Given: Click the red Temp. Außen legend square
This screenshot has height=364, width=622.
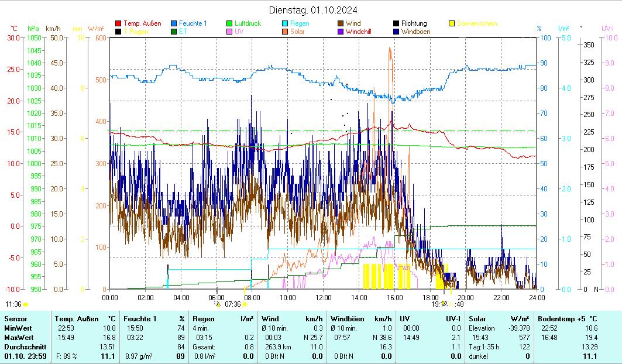Looking at the screenshot, I should pyautogui.click(x=119, y=24).
